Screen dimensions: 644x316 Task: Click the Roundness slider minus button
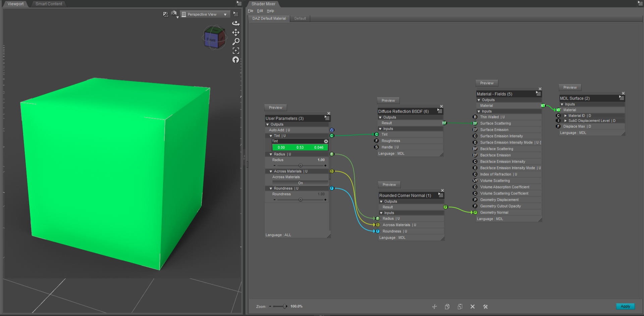point(274,200)
